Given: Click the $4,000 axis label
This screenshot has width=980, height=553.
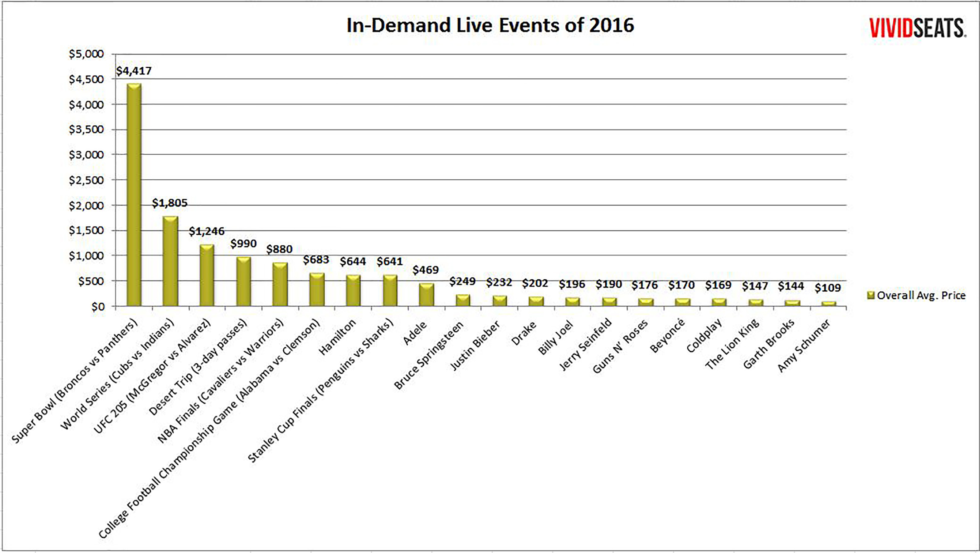Looking at the screenshot, I should coord(86,104).
